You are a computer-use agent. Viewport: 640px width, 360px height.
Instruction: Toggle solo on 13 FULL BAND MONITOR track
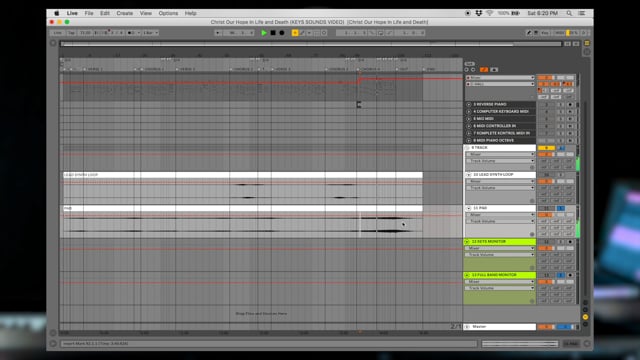pos(561,275)
